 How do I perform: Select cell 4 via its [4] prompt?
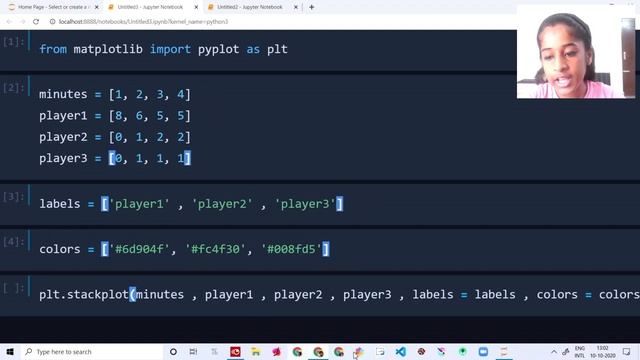coord(14,242)
